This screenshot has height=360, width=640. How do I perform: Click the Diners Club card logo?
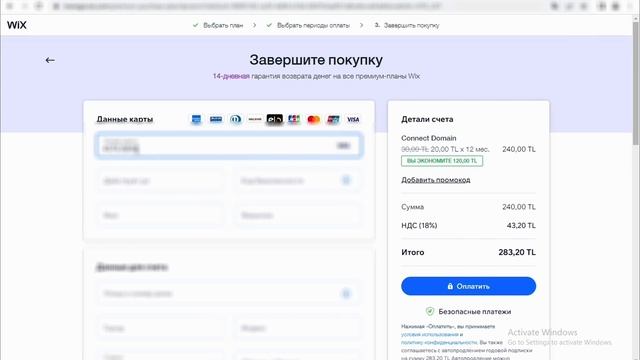click(236, 120)
